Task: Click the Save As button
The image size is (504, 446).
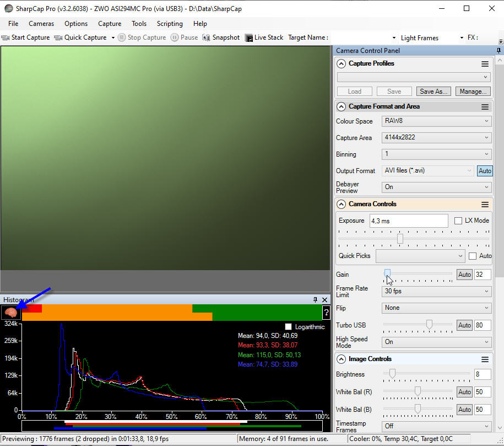Action: click(434, 92)
